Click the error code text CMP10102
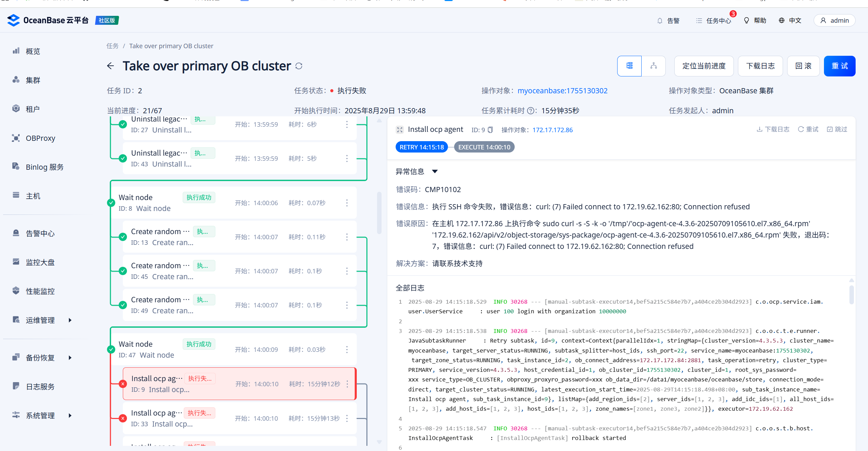868x451 pixels. pos(443,190)
